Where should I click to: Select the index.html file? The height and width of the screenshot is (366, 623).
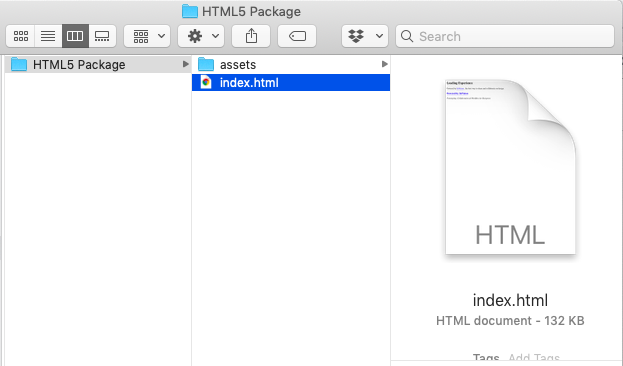[291, 83]
